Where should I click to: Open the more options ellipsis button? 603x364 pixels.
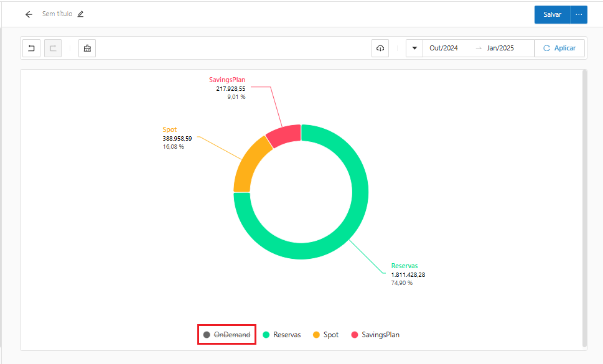[x=579, y=14]
